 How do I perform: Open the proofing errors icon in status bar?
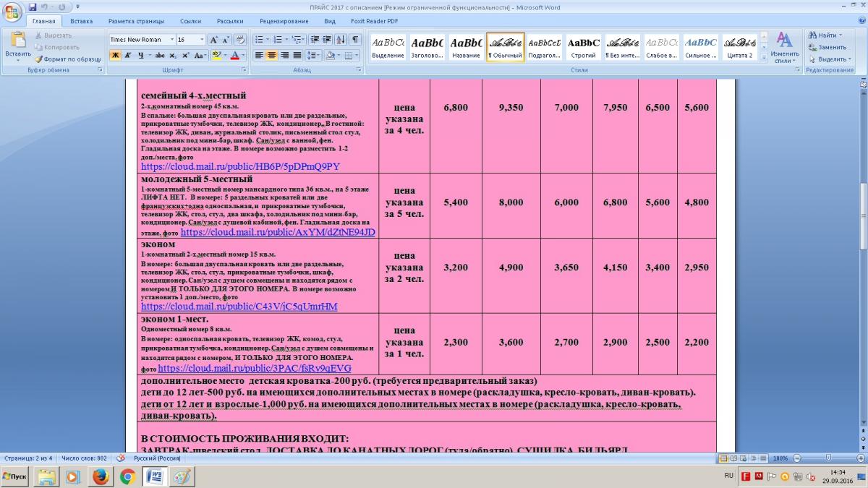(x=121, y=458)
